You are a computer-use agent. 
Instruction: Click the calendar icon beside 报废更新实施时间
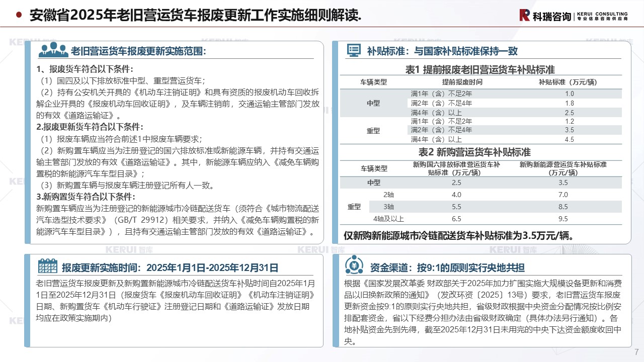48,266
